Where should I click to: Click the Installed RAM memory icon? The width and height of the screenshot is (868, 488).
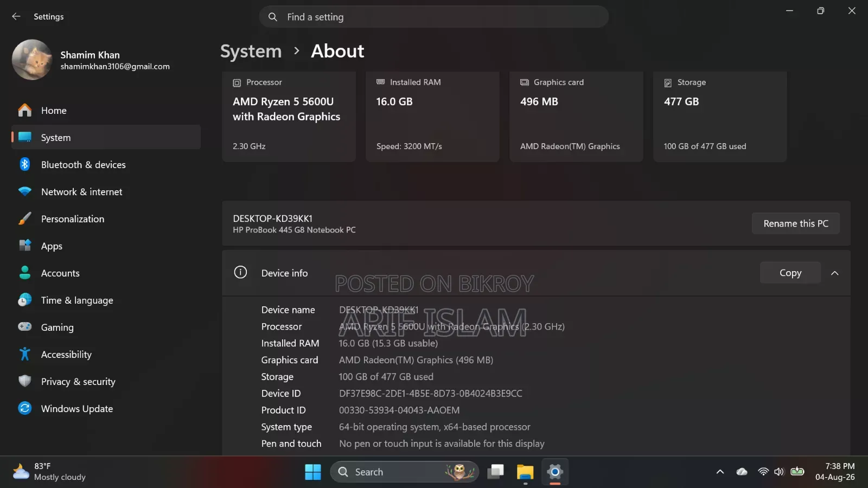381,82
